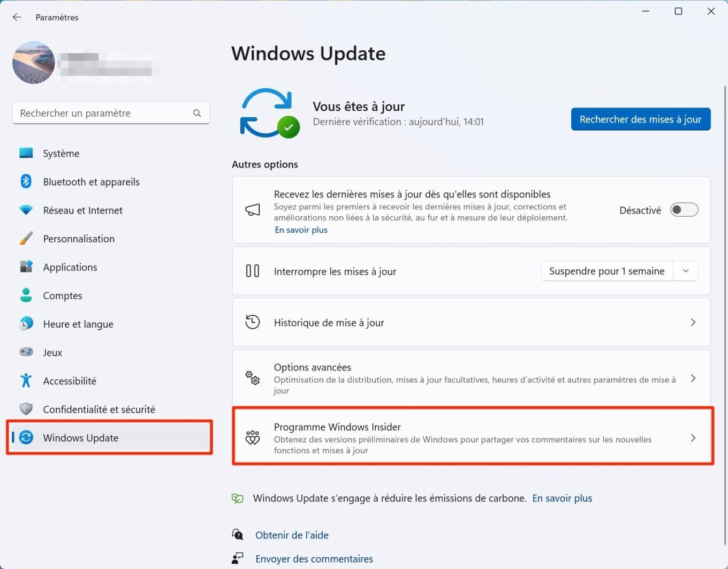Go to Réseau et Internet
This screenshot has width=728, height=569.
pyautogui.click(x=111, y=210)
